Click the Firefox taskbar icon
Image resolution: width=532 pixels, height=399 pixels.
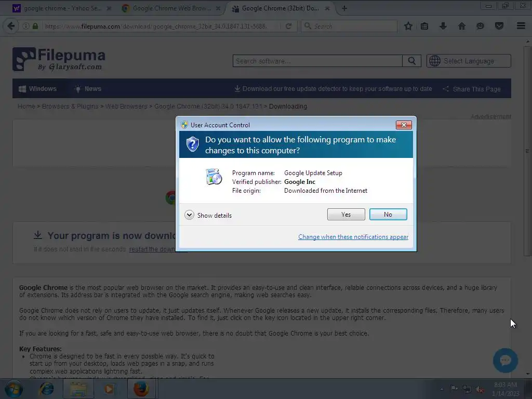pos(141,389)
